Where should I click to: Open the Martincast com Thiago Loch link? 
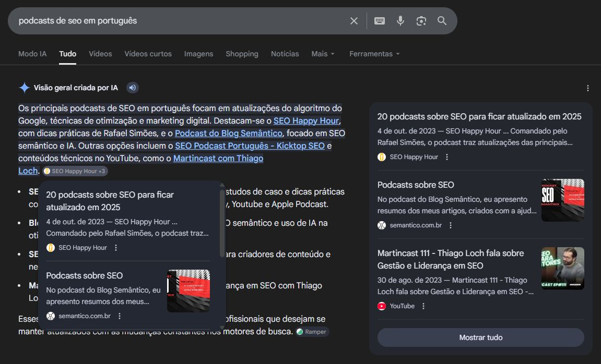point(218,159)
